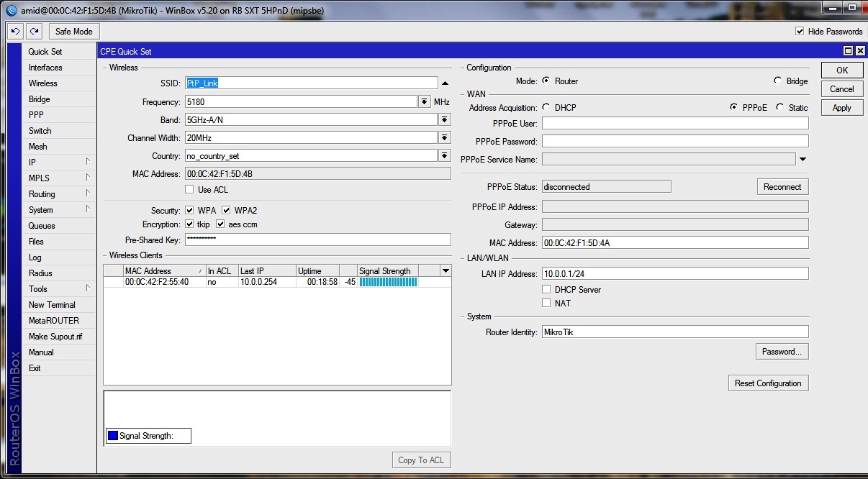Screen dimensions: 868x479
Task: Click the Reconnect button
Action: coord(782,187)
